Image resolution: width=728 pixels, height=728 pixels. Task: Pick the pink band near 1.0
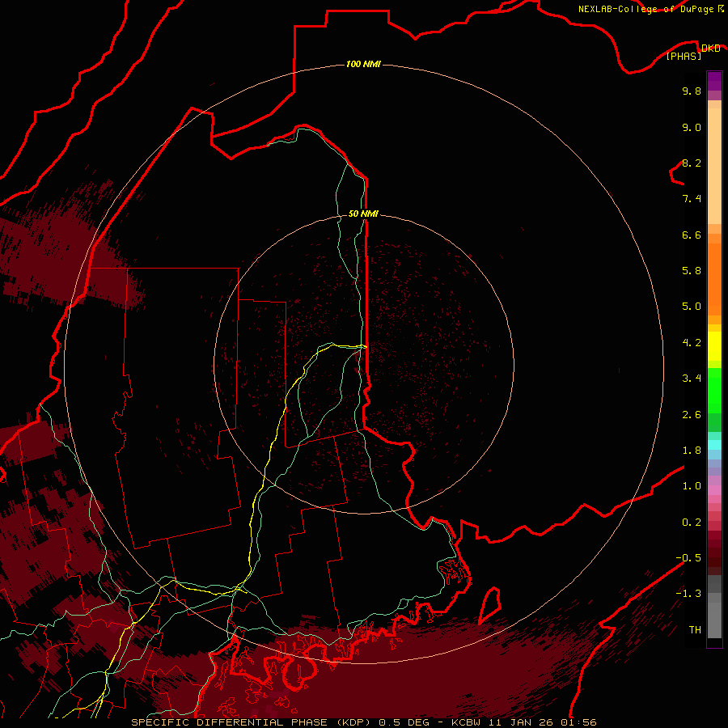coord(714,490)
